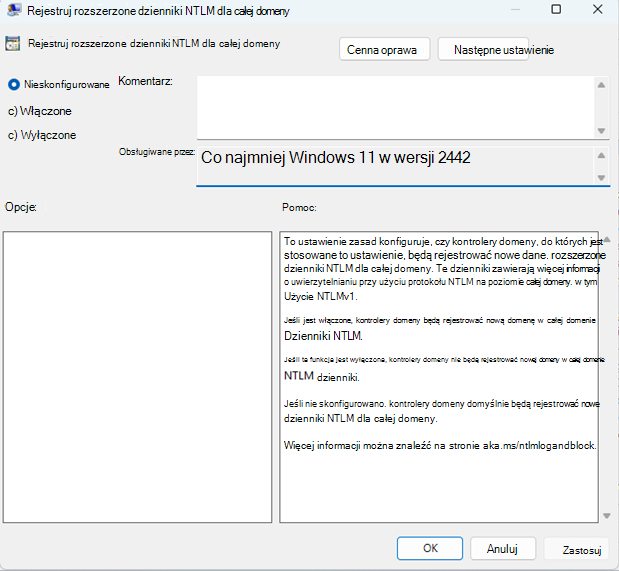
Task: Click the text 'Co najmniej Windows 11 w wersji 2442'
Action: pos(336,158)
